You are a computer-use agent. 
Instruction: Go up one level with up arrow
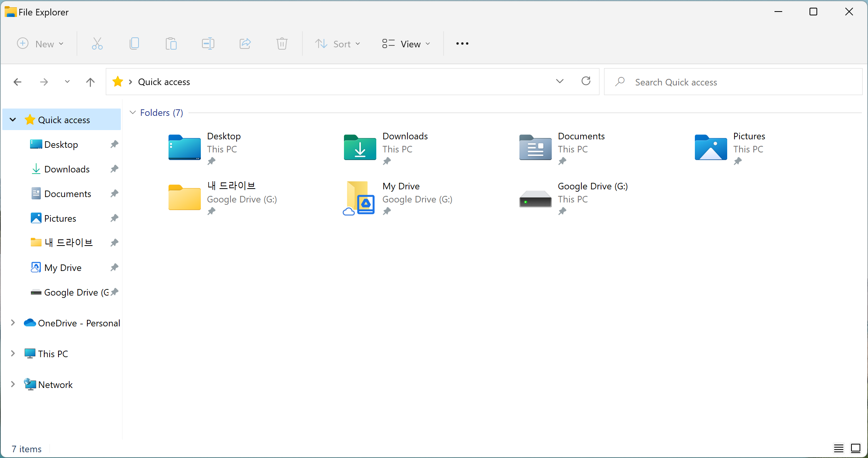click(90, 82)
